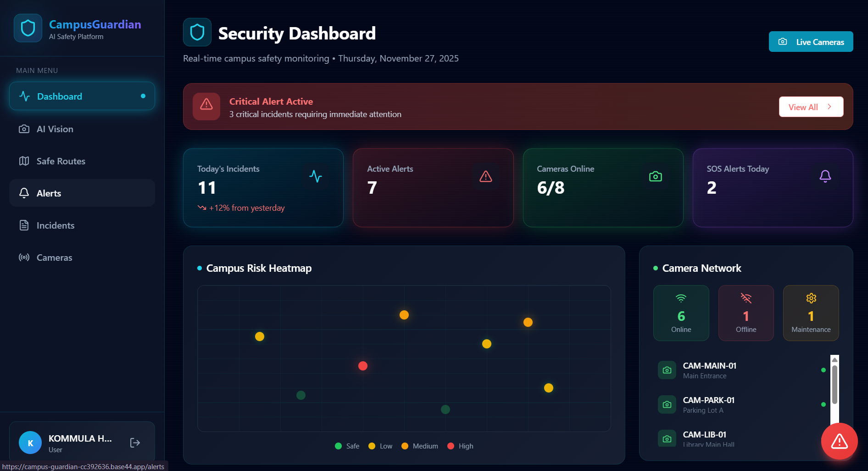This screenshot has width=868, height=471.
Task: Click the camera list scrollbar thumb
Action: click(835, 385)
